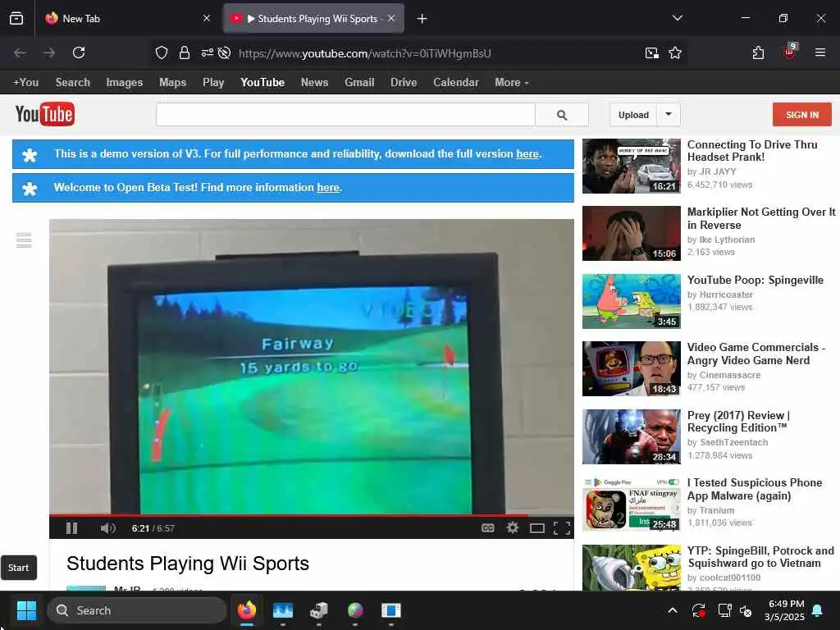Screen dimensions: 840x630
Task: Open the video player settings gear
Action: point(513,528)
